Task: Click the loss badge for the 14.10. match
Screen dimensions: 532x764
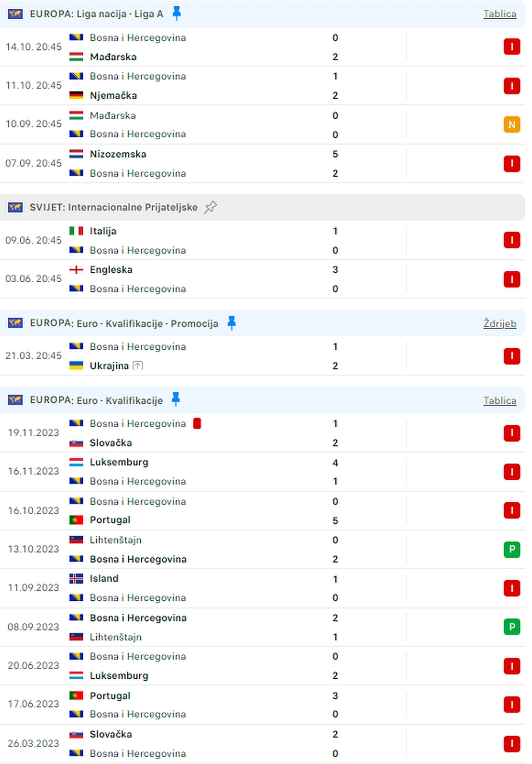Action: (512, 47)
